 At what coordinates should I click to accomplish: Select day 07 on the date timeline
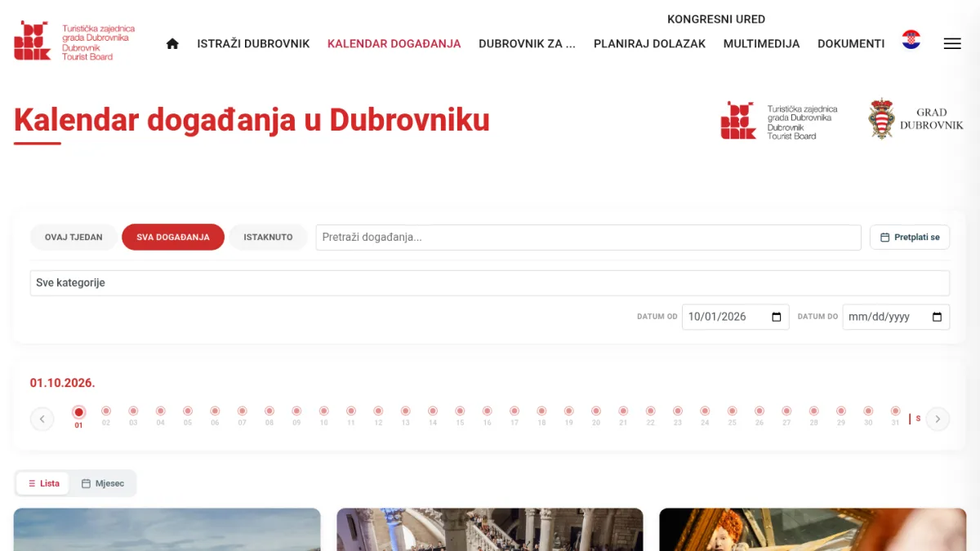coord(243,416)
